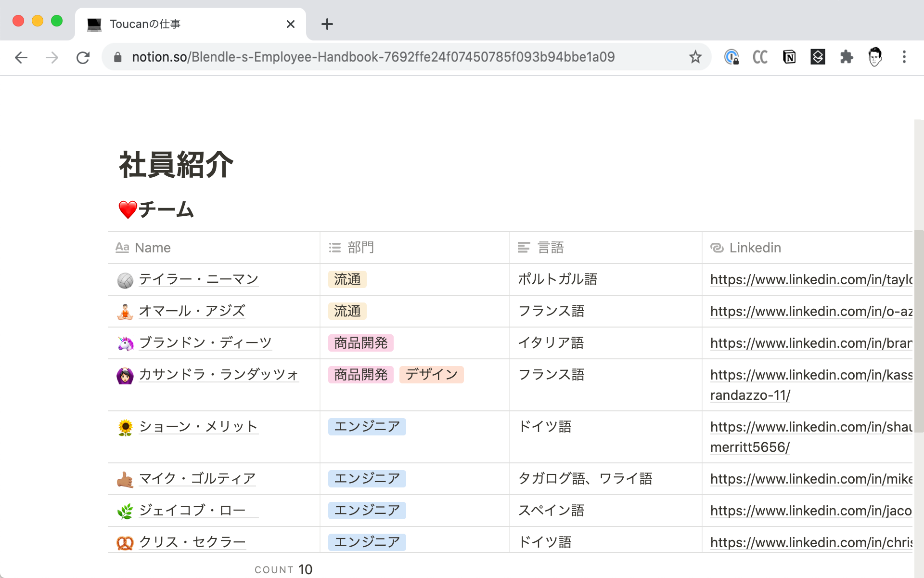Open the Notion web clipper extension
The image size is (924, 578).
[x=789, y=57]
